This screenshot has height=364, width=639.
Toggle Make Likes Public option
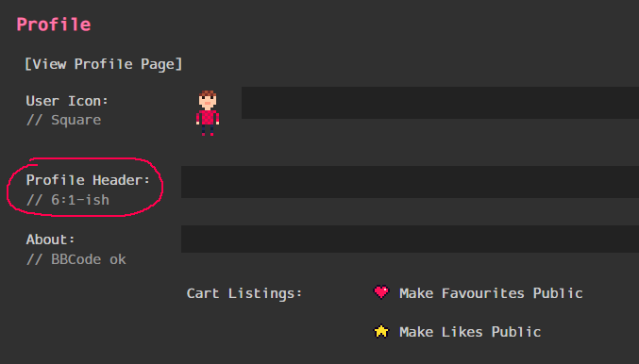[x=470, y=332]
